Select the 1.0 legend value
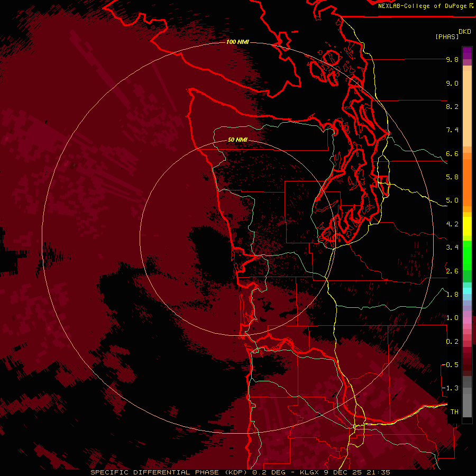Screen dimensions: 476x476 coord(452,317)
